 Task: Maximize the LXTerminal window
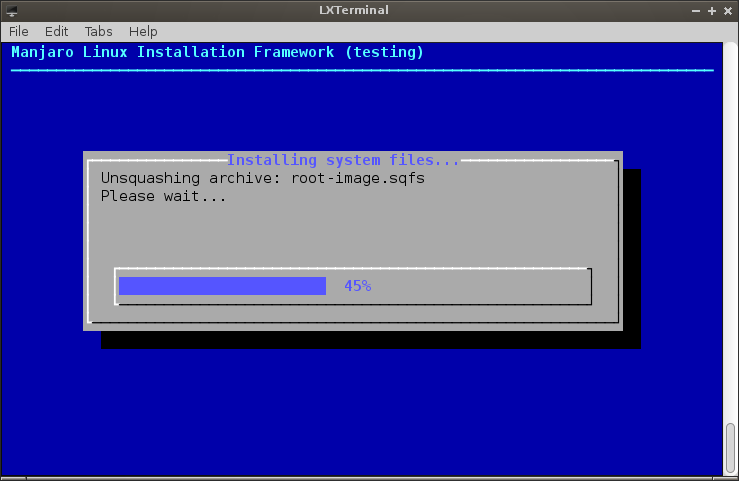[712, 10]
